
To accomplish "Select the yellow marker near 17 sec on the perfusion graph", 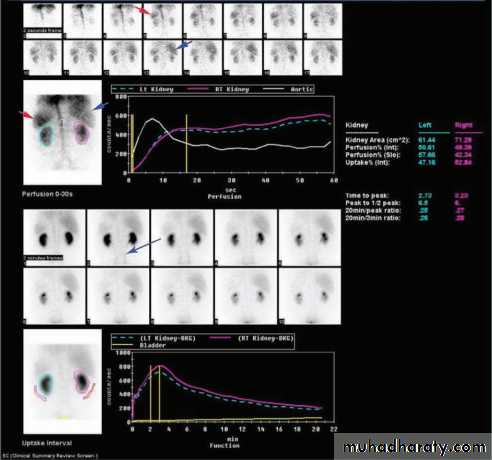I will pyautogui.click(x=187, y=144).
